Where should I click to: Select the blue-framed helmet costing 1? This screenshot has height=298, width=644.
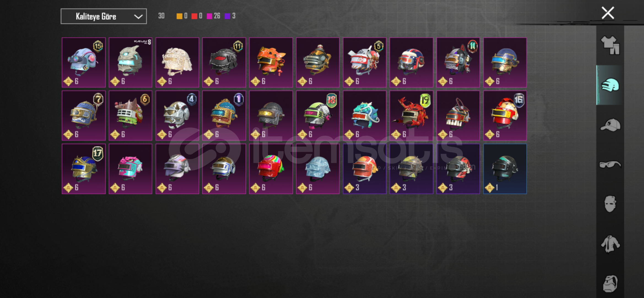click(x=505, y=169)
